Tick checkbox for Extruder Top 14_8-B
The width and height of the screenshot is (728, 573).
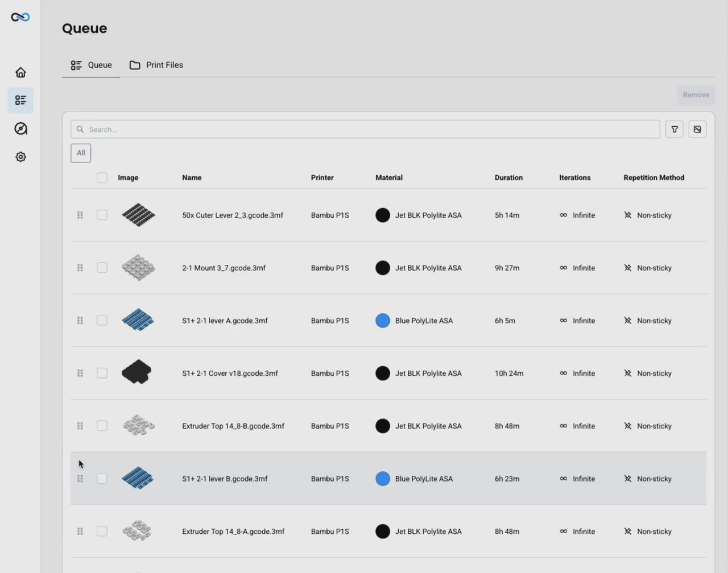(102, 426)
